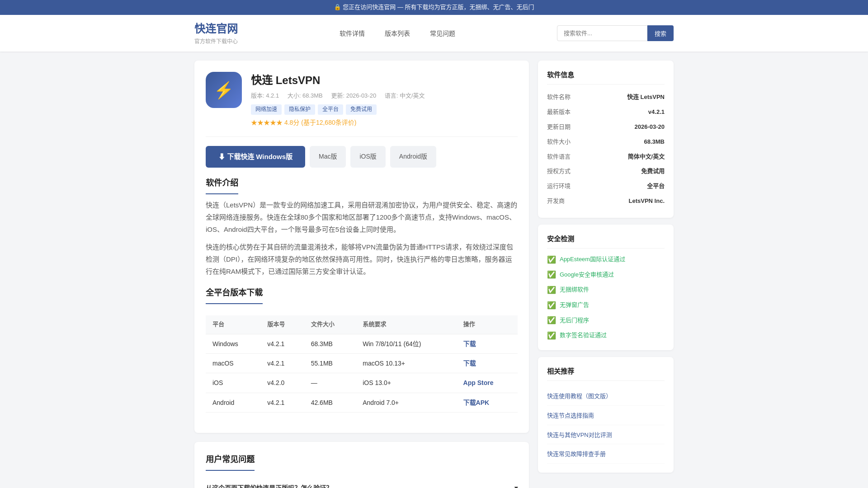Expand the first FAQ question arrow

click(x=516, y=487)
